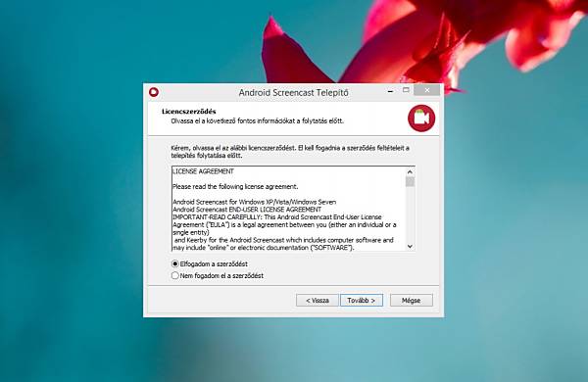Close the Android Screencast installer window
588x382 pixels.
pyautogui.click(x=426, y=90)
